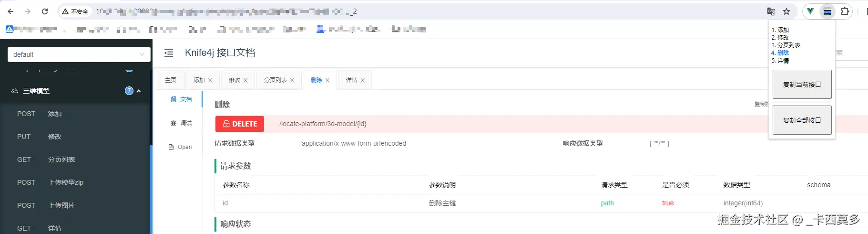Collapse the sidebar with the menu fold icon
868x234 pixels.
pos(169,53)
